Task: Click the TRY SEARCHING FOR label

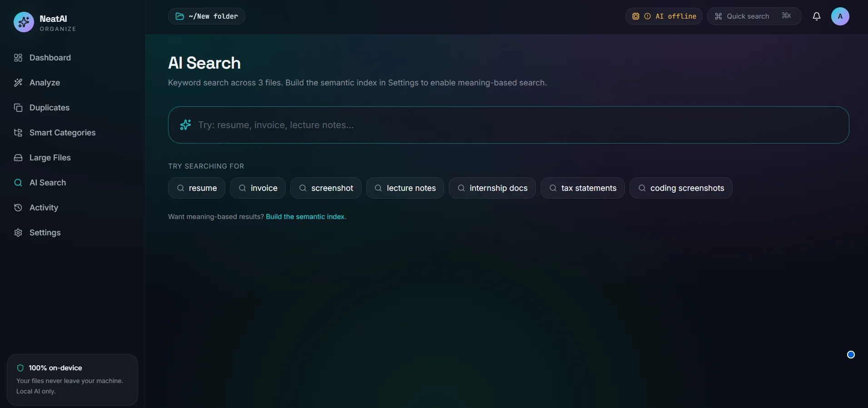Action: pyautogui.click(x=206, y=166)
